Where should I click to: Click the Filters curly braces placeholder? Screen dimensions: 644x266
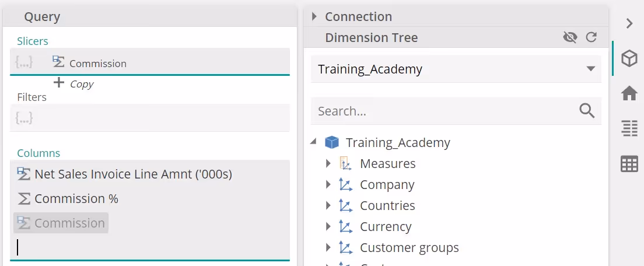tap(24, 118)
